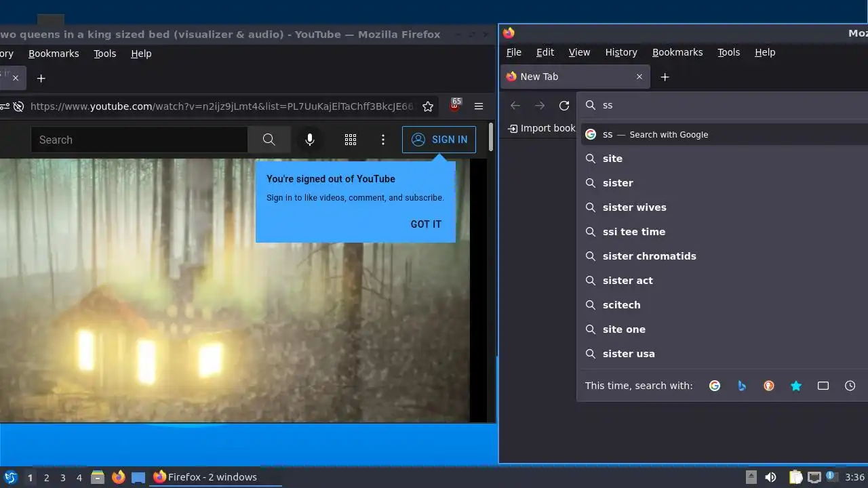Search this time with DuckDuckGo icon
868x488 pixels.
769,386
